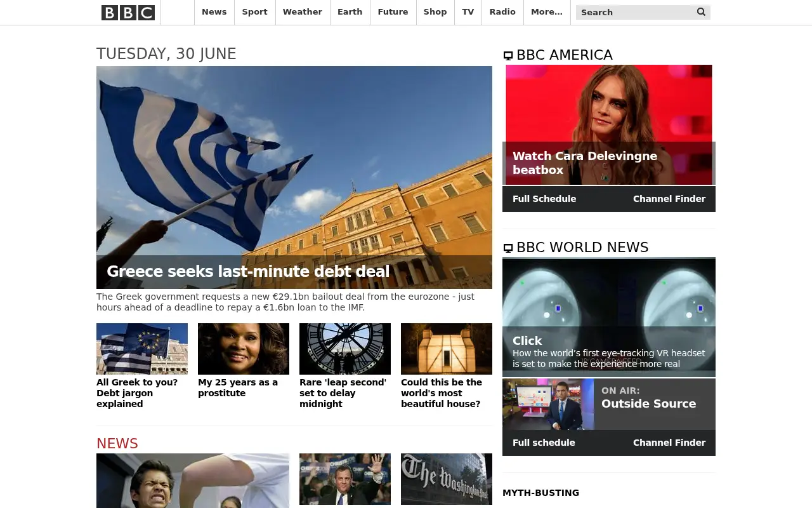Click the Greek and EU flags thumbnail
The width and height of the screenshot is (812, 508).
[142, 349]
